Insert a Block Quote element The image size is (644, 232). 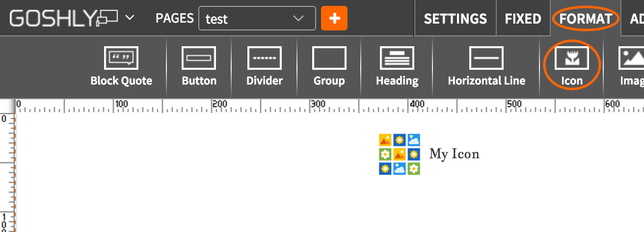coord(121,67)
